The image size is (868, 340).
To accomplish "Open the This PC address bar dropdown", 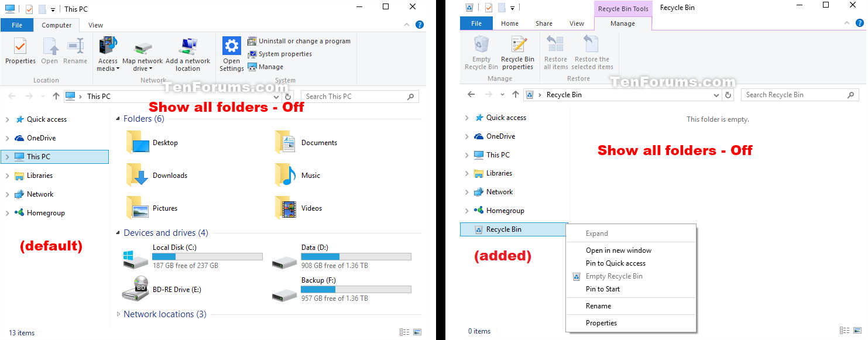I will [276, 96].
